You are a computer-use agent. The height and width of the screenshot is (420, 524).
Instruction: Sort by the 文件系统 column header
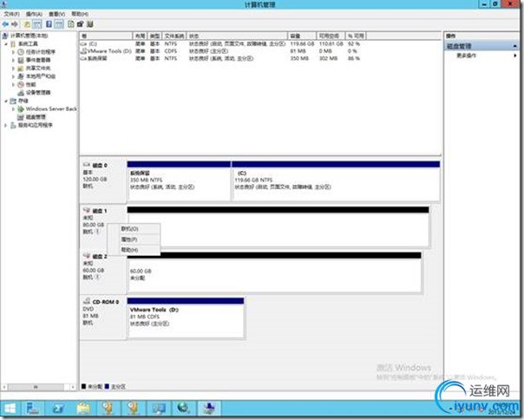point(174,36)
